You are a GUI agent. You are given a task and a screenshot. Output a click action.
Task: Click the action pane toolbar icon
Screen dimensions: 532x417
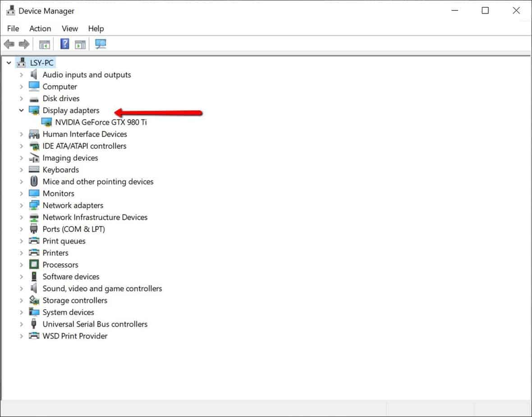80,44
